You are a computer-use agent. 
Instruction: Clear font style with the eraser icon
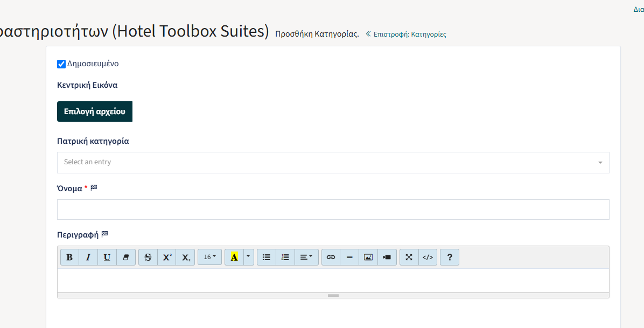126,257
